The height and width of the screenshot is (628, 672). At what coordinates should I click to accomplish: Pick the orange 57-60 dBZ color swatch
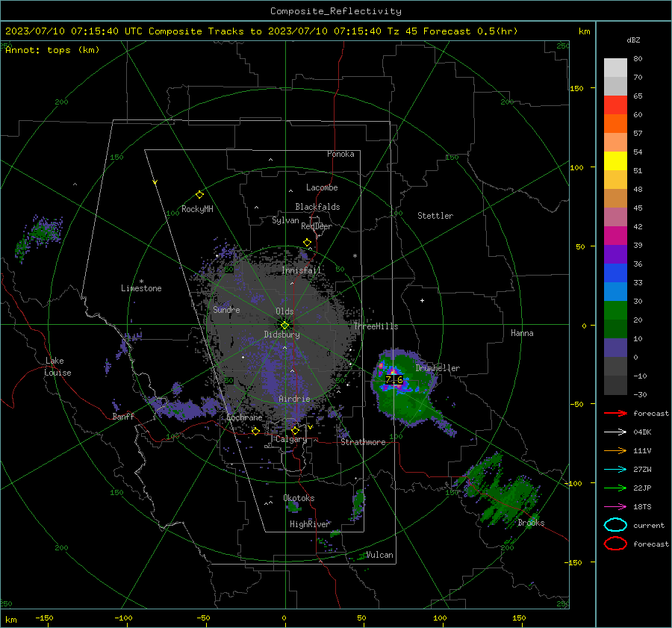615,124
